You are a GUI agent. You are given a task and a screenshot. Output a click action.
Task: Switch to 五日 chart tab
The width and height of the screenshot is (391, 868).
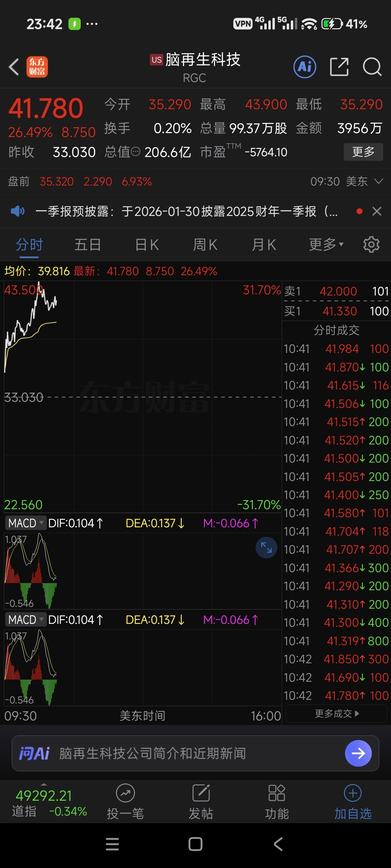point(88,245)
